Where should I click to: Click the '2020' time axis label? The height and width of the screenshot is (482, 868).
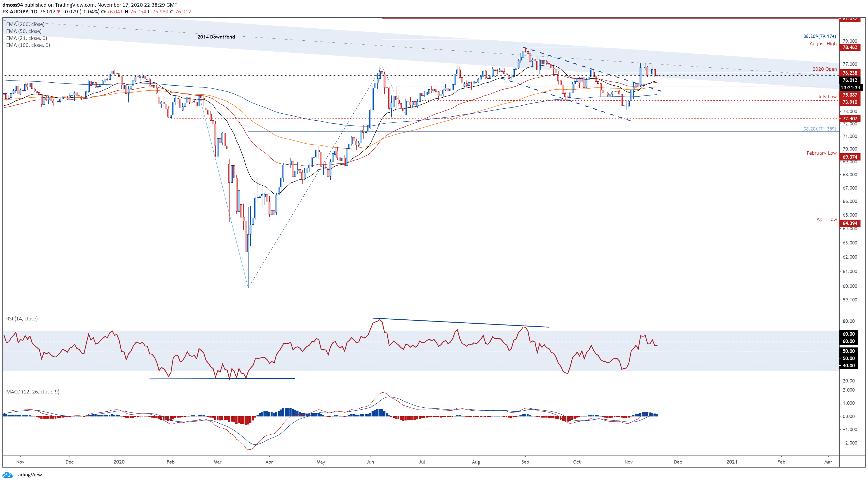pos(119,462)
